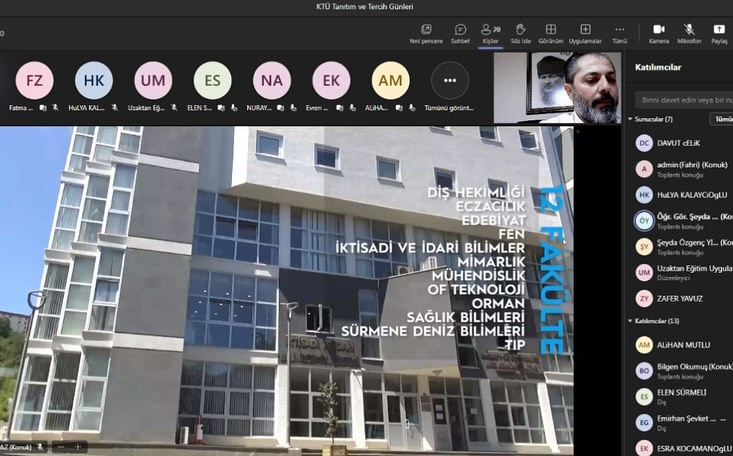This screenshot has width=733, height=456.
Task: Click the Kişiler people icon
Action: pyautogui.click(x=490, y=33)
